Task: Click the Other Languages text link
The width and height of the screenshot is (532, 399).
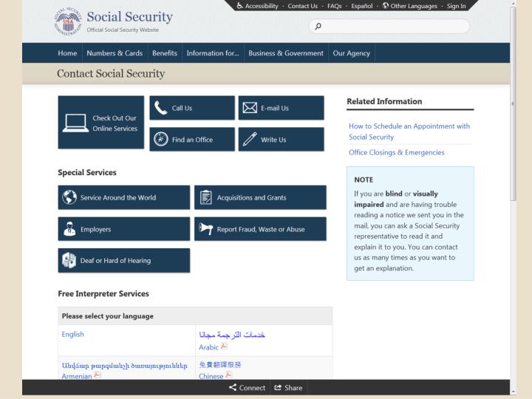Action: (414, 6)
